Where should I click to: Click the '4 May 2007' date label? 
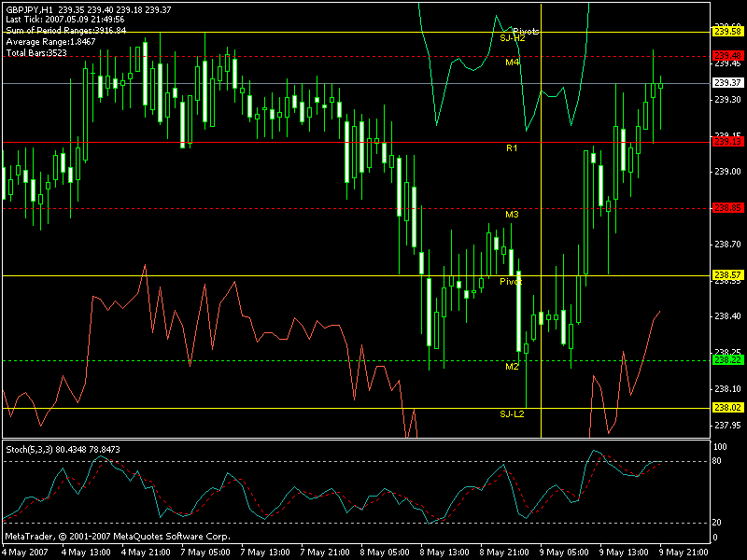click(25, 553)
